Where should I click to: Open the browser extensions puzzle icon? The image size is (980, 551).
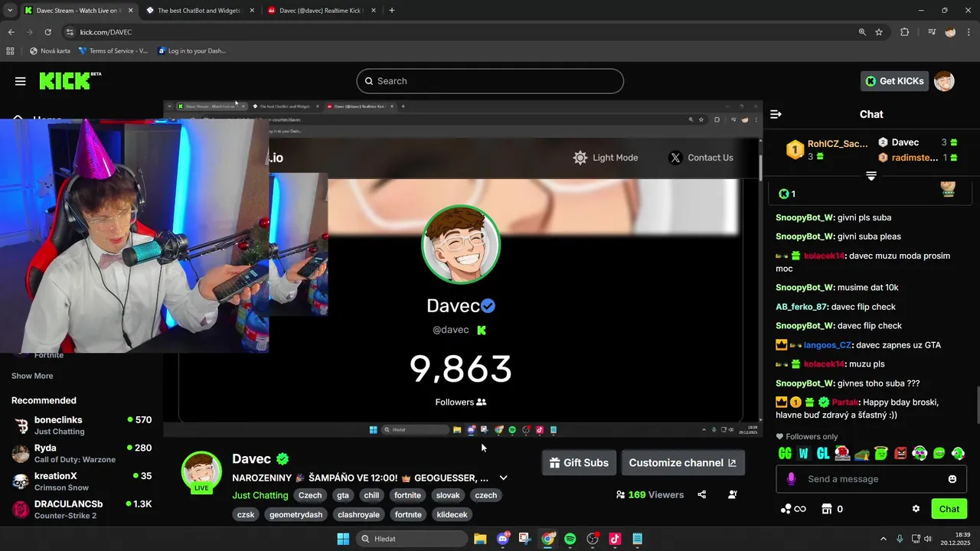point(904,32)
